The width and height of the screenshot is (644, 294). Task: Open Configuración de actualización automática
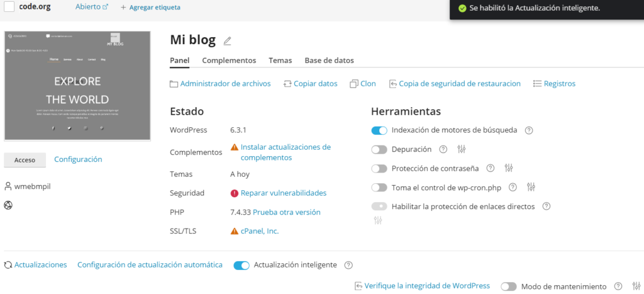point(150,265)
